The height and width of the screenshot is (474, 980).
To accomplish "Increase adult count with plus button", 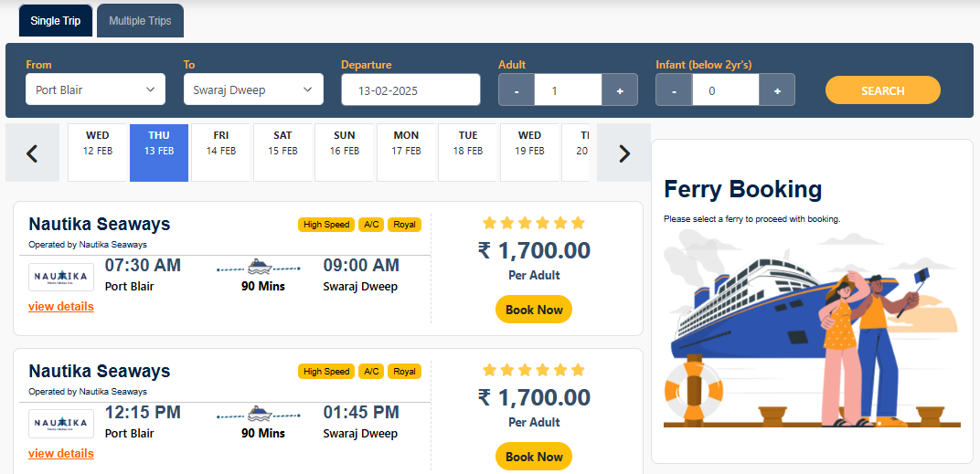I will coord(620,90).
